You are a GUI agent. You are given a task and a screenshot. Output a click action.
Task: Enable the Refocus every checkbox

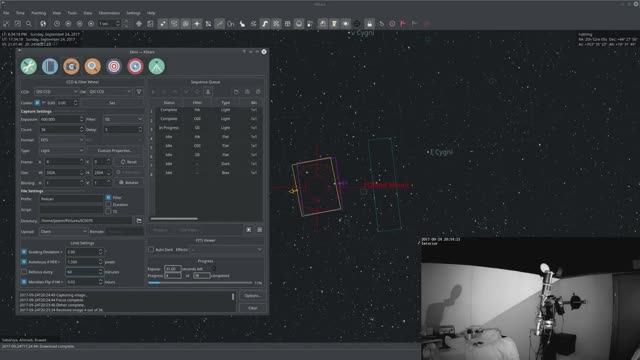(24, 272)
